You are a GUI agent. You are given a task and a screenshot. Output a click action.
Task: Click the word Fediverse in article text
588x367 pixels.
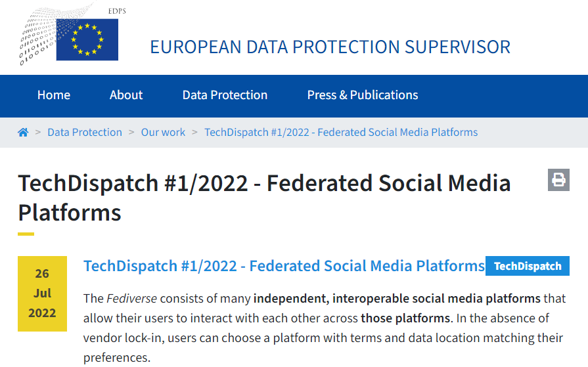131,299
